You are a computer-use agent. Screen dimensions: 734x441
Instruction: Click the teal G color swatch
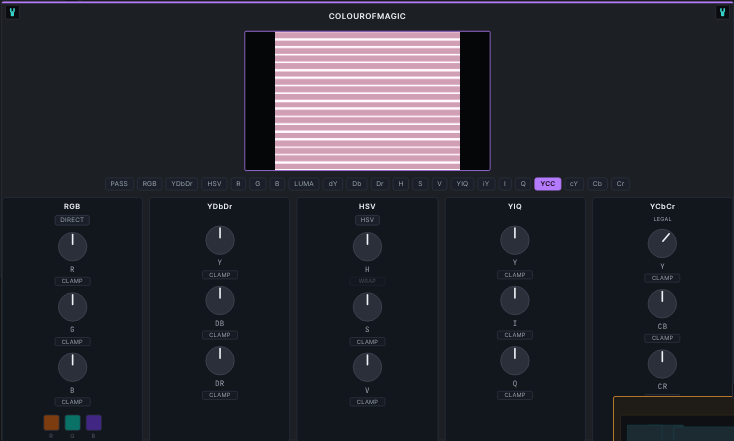[x=73, y=422]
